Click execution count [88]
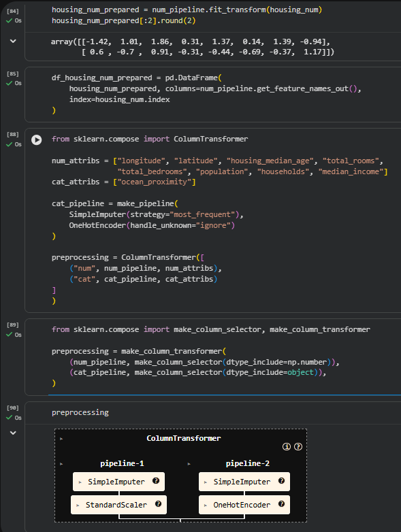Viewport: 401px width, 532px height. (12, 134)
